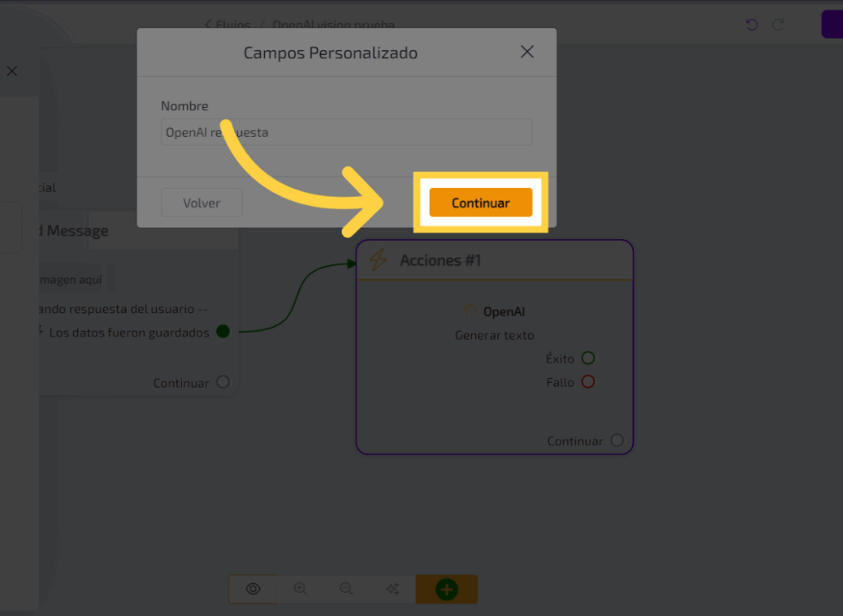
Task: Zoom in with the magnifier plus icon
Action: click(x=300, y=589)
